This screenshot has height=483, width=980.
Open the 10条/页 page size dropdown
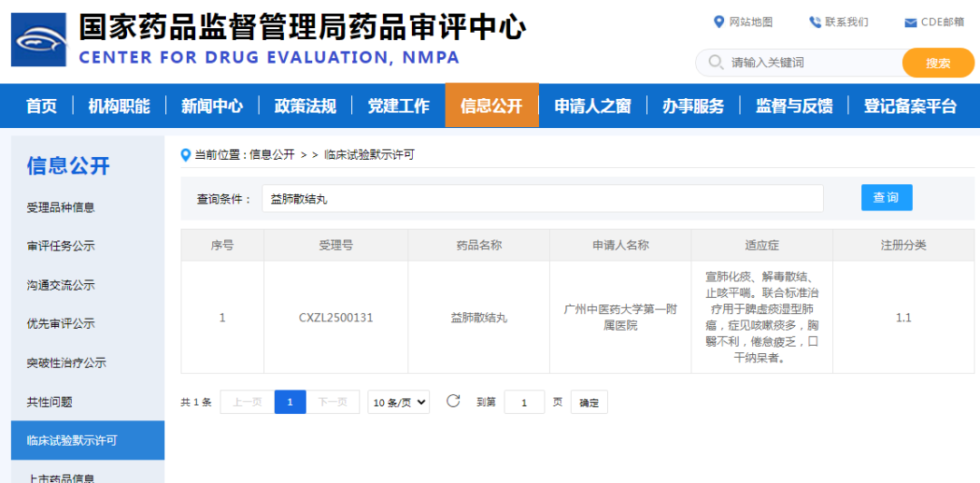tap(398, 402)
